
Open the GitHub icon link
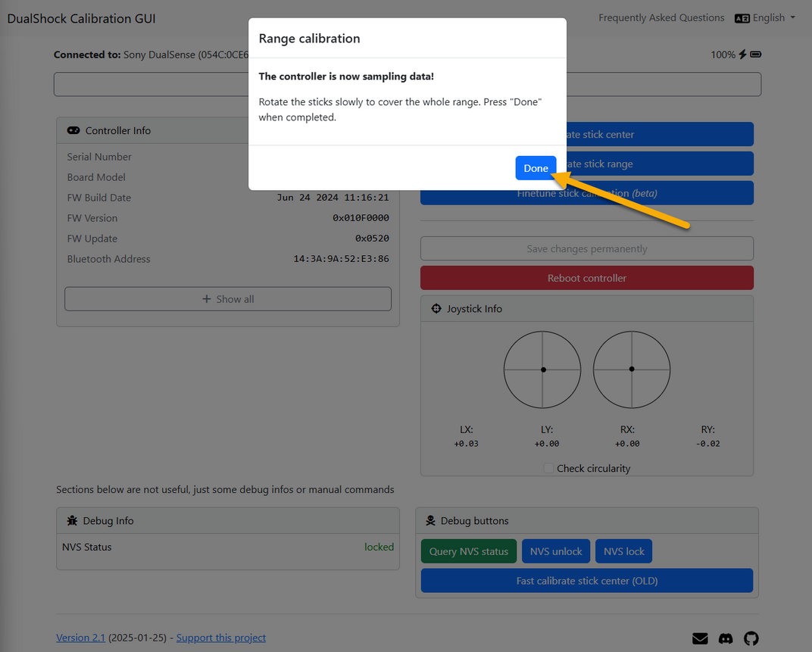pyautogui.click(x=751, y=638)
